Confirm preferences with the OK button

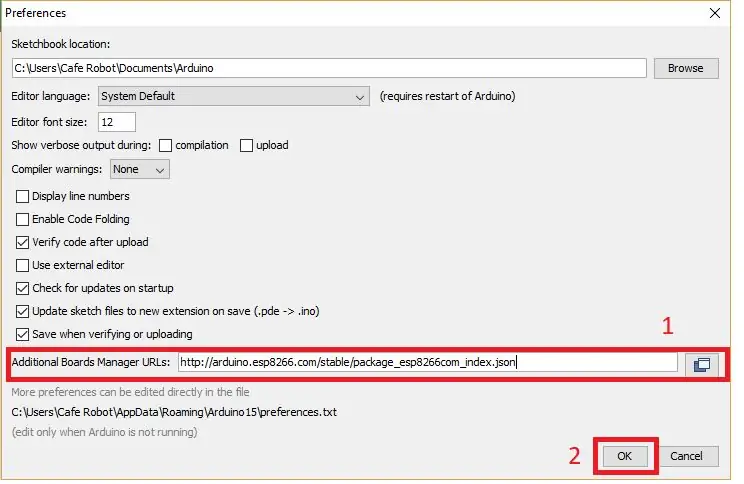pyautogui.click(x=625, y=456)
